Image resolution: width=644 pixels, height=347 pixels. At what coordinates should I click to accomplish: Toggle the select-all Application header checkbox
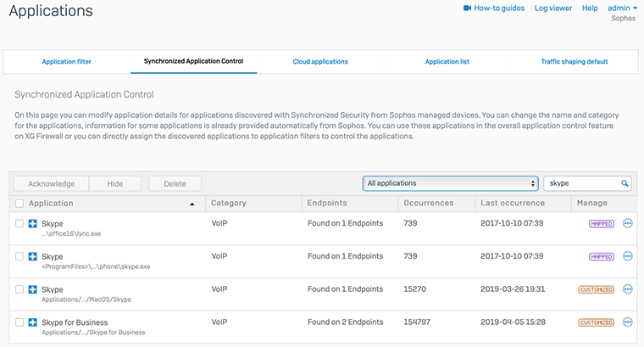tap(19, 203)
